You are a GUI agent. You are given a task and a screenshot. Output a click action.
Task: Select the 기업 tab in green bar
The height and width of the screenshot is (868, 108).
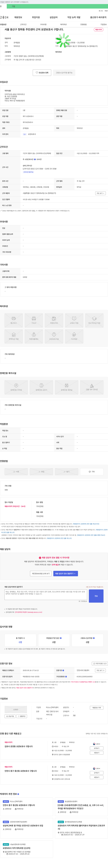tap(13, 6)
